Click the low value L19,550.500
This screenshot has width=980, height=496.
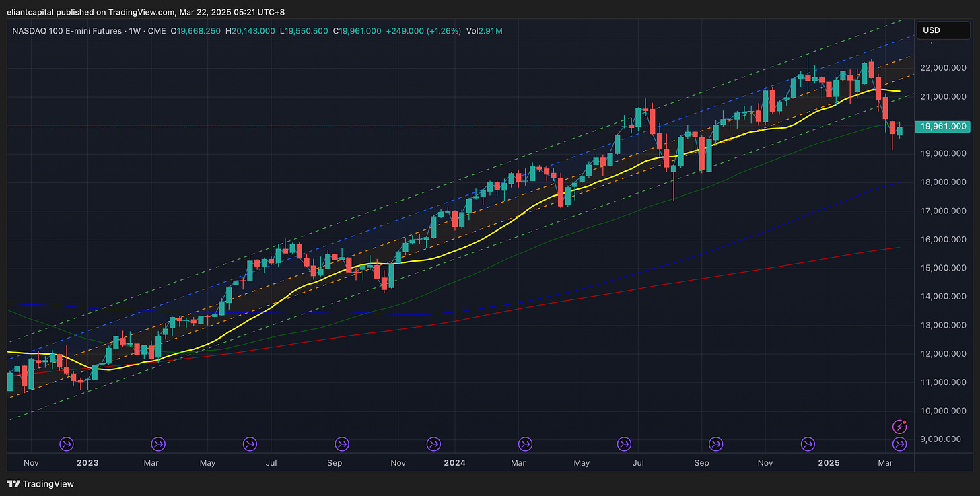pyautogui.click(x=304, y=31)
